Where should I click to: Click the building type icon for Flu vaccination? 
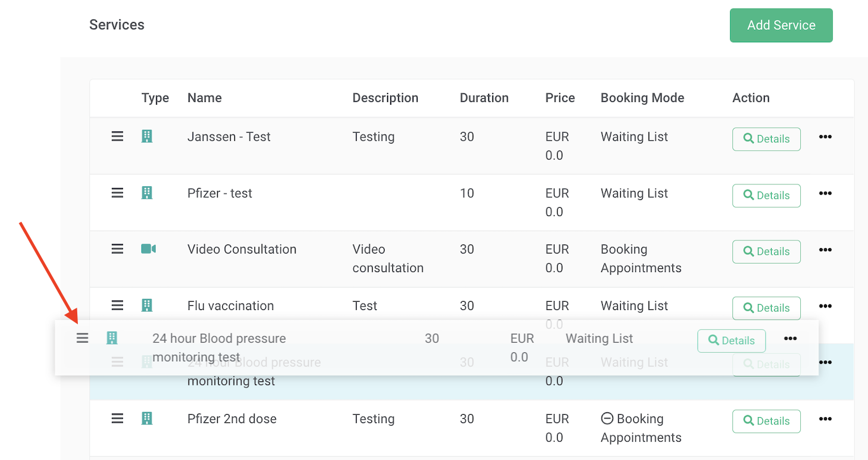pyautogui.click(x=147, y=305)
